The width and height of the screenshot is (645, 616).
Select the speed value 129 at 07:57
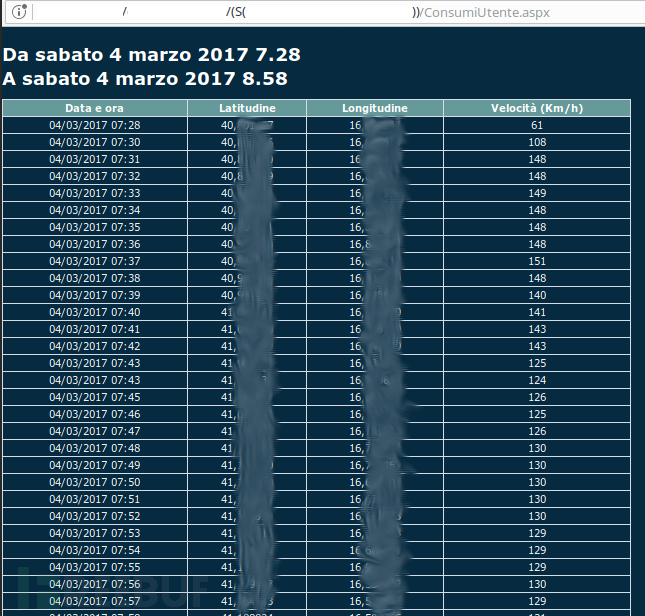537,601
